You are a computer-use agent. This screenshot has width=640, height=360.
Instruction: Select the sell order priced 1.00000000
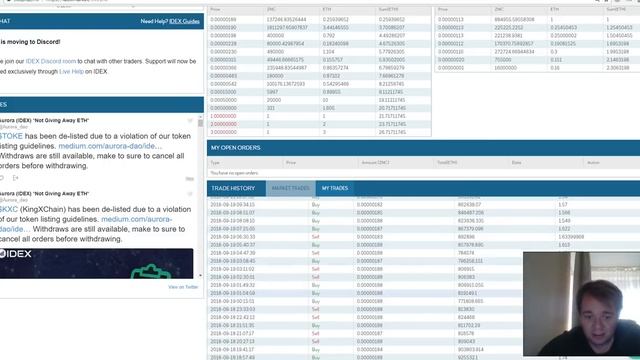(x=319, y=116)
